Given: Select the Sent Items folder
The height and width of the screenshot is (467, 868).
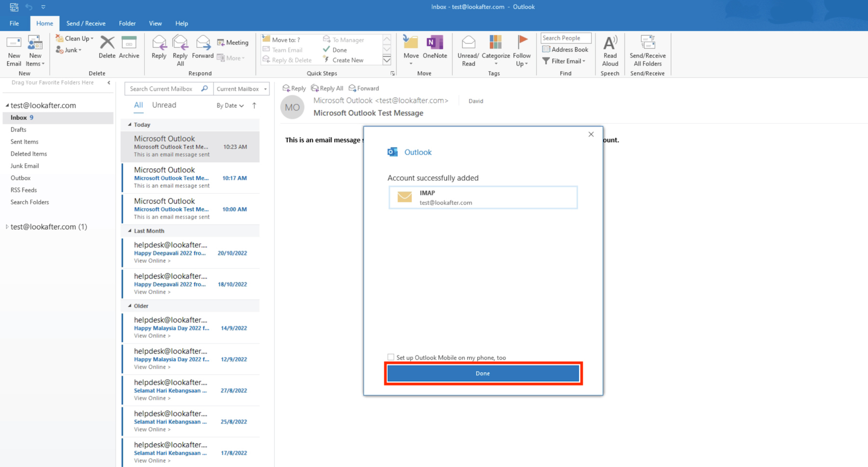Looking at the screenshot, I should click(x=25, y=142).
